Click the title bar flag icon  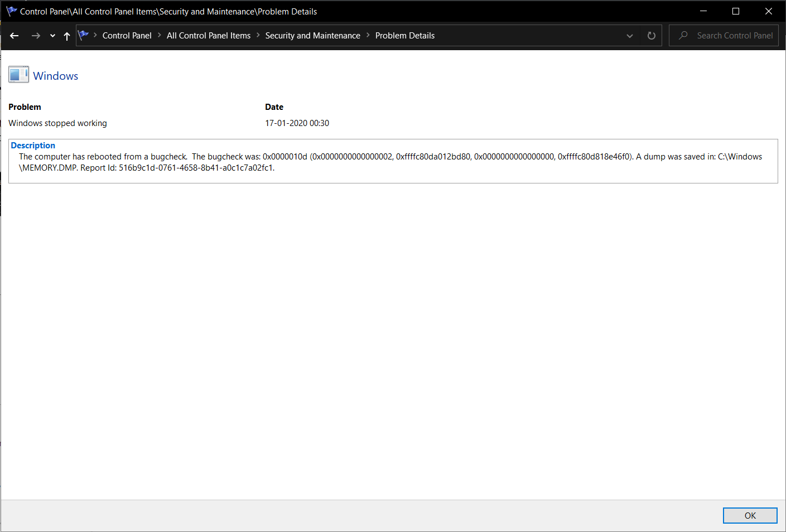(12, 11)
